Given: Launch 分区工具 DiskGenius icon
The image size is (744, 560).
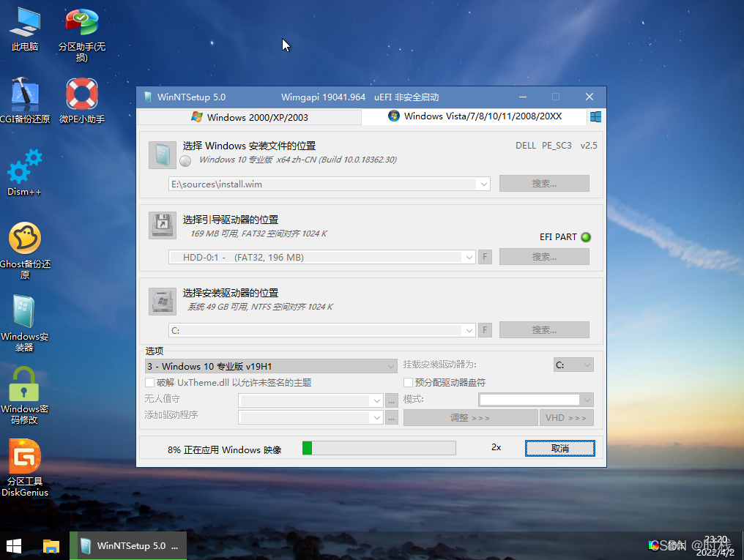Looking at the screenshot, I should [x=25, y=468].
